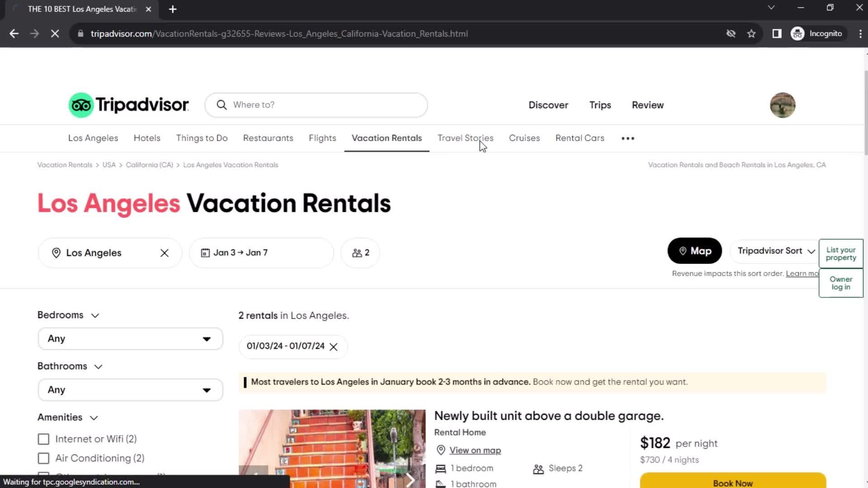Select the Vacation Rentals tab
868x488 pixels.
[x=387, y=138]
